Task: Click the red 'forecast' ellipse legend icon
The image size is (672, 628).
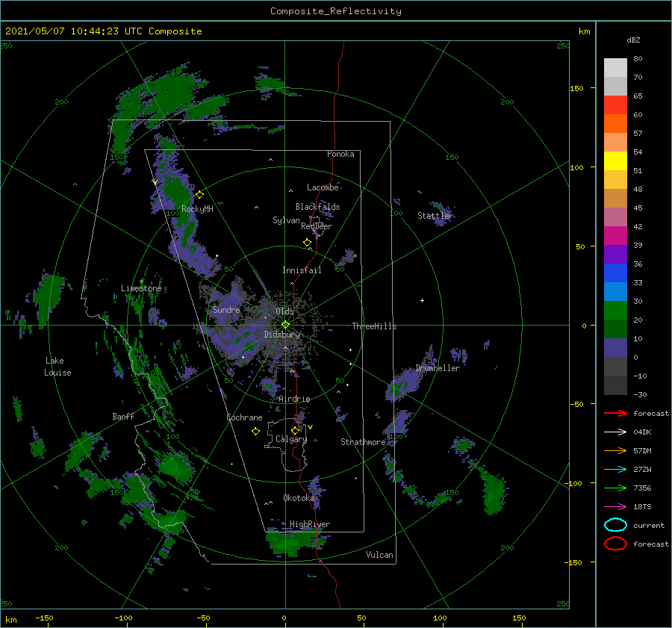Action: tap(615, 544)
